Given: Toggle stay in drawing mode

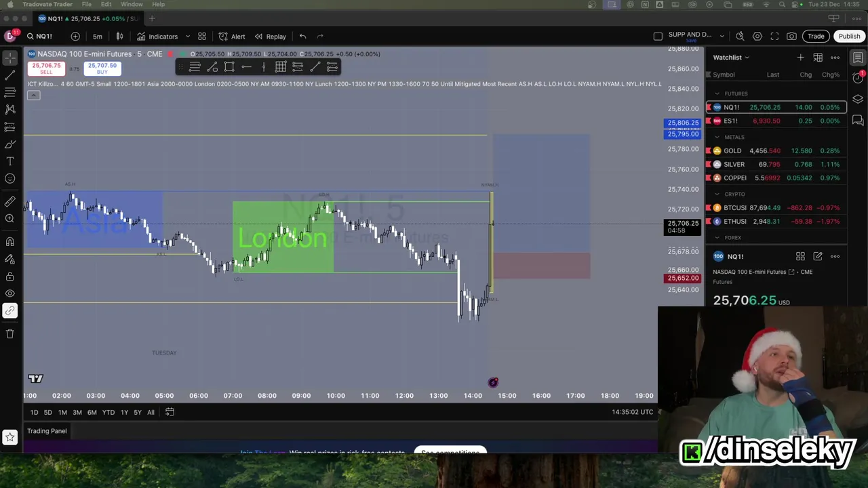Looking at the screenshot, I should [x=10, y=259].
